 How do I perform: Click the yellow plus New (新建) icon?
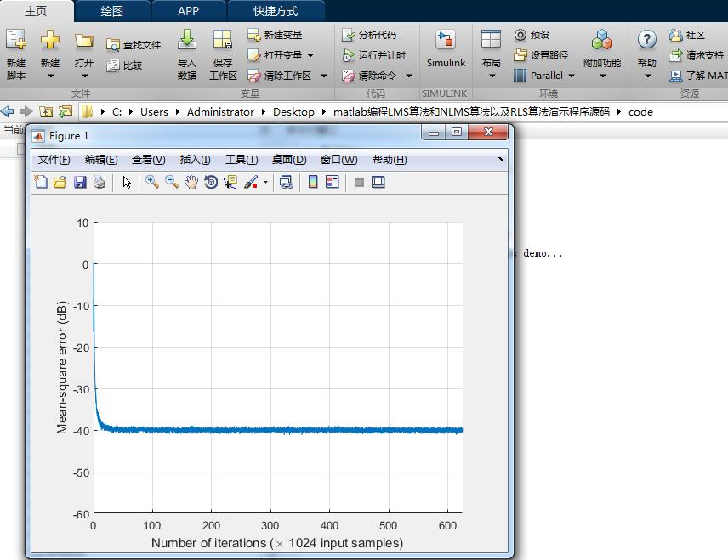click(49, 39)
